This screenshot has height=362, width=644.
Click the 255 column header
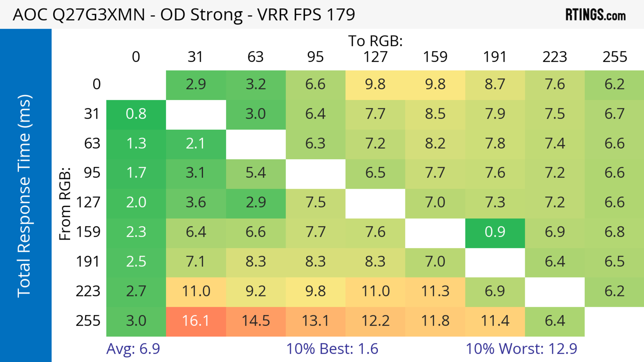point(614,57)
